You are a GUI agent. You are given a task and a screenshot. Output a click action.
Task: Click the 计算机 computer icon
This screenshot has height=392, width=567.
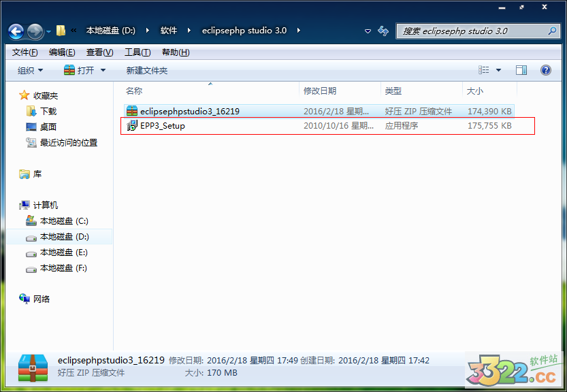pos(25,205)
